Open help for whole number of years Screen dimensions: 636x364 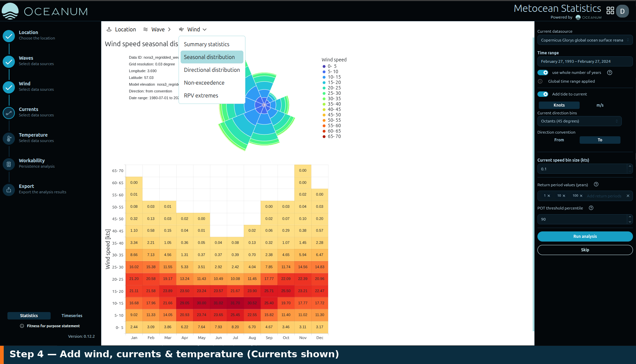pyautogui.click(x=610, y=73)
